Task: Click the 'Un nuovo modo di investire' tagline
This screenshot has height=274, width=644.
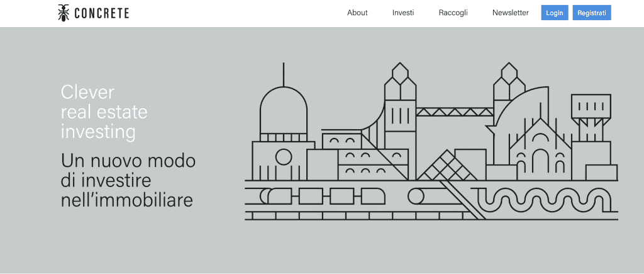Action: pos(128,180)
